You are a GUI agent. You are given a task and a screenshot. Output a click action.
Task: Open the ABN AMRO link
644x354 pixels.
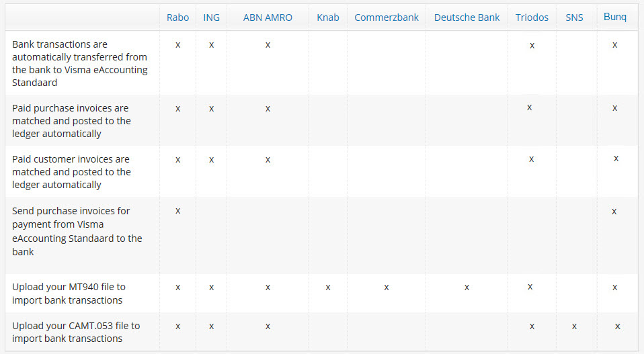(268, 17)
